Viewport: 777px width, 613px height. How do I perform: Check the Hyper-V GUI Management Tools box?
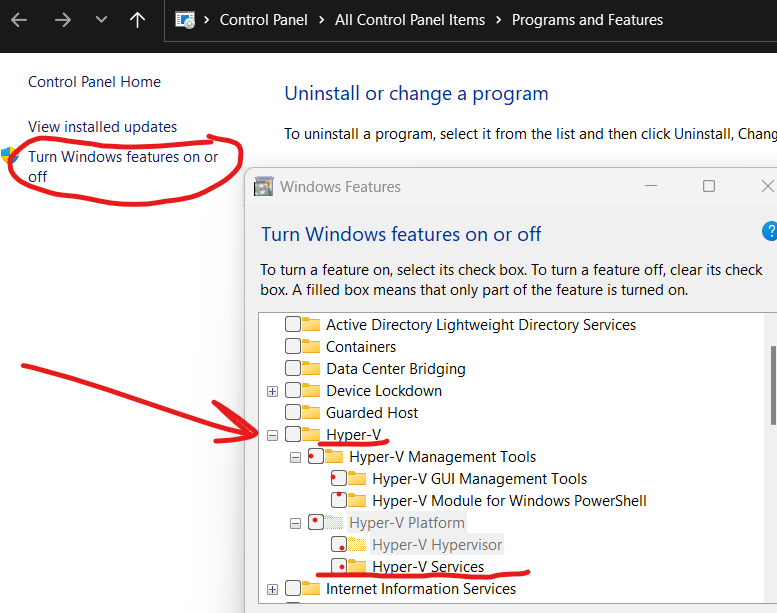coord(339,478)
